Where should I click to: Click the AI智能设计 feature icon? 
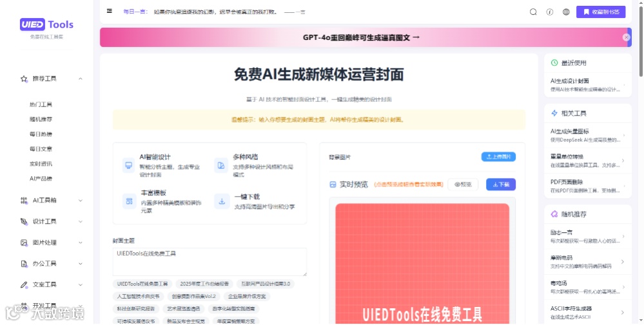pos(129,166)
